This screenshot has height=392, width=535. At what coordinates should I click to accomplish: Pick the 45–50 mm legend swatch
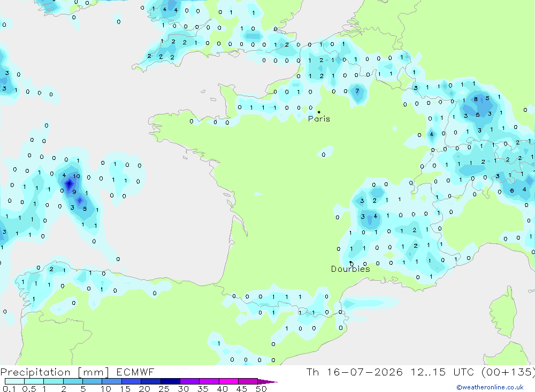(248, 381)
